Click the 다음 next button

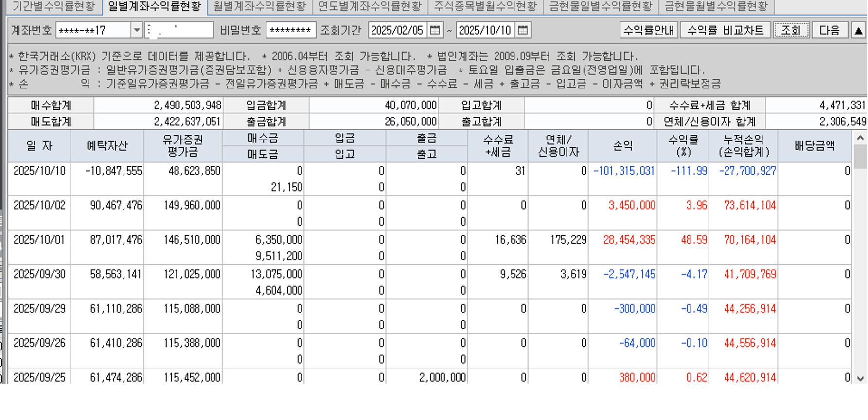tap(830, 30)
